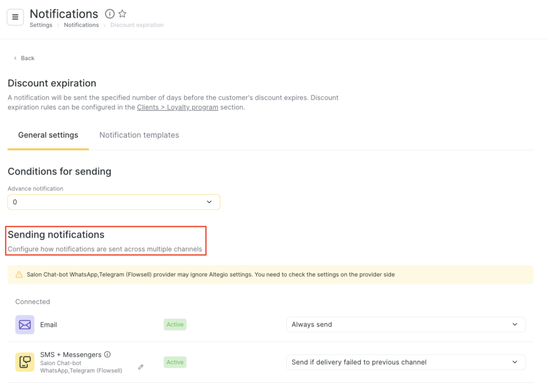
Task: Switch to the Notification templates tab
Action: point(139,135)
